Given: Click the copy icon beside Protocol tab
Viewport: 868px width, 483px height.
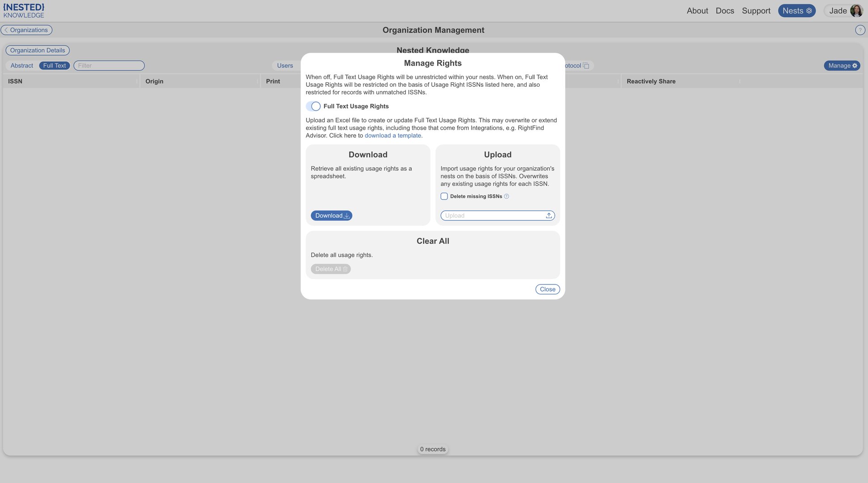Looking at the screenshot, I should (x=586, y=66).
